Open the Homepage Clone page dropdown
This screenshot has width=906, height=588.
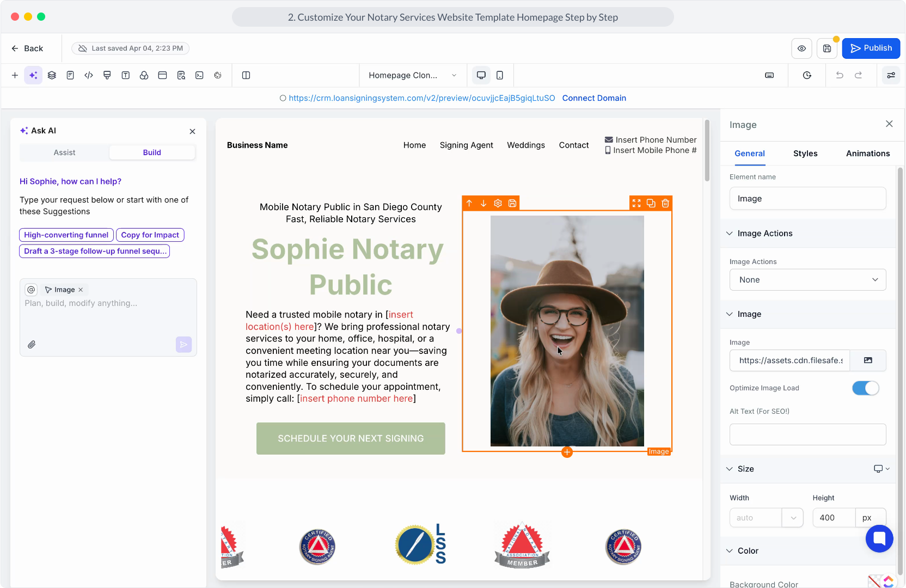tap(412, 75)
